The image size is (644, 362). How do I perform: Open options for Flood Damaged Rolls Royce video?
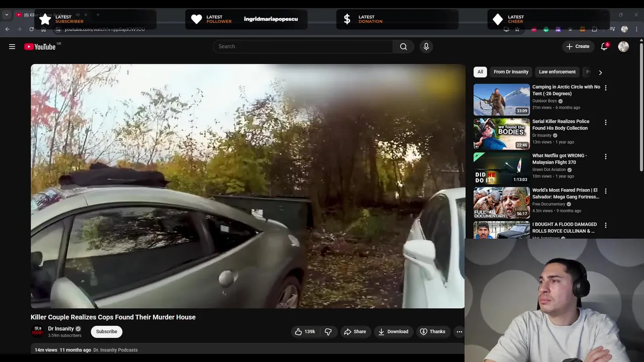[606, 226]
